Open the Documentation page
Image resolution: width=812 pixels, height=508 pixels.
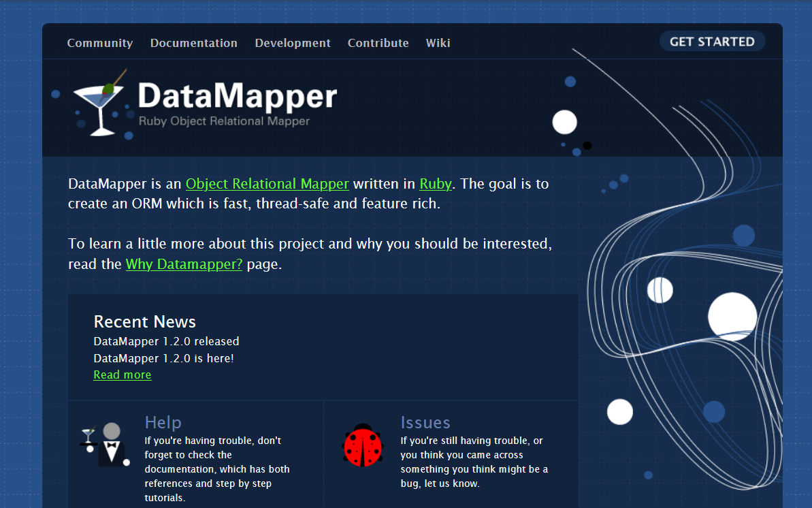tap(193, 43)
